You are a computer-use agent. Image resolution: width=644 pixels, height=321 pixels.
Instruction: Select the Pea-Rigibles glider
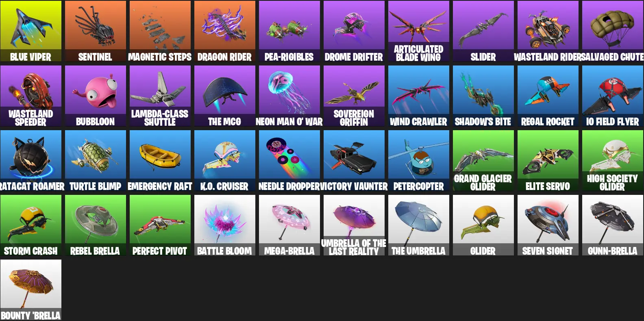pos(289,31)
